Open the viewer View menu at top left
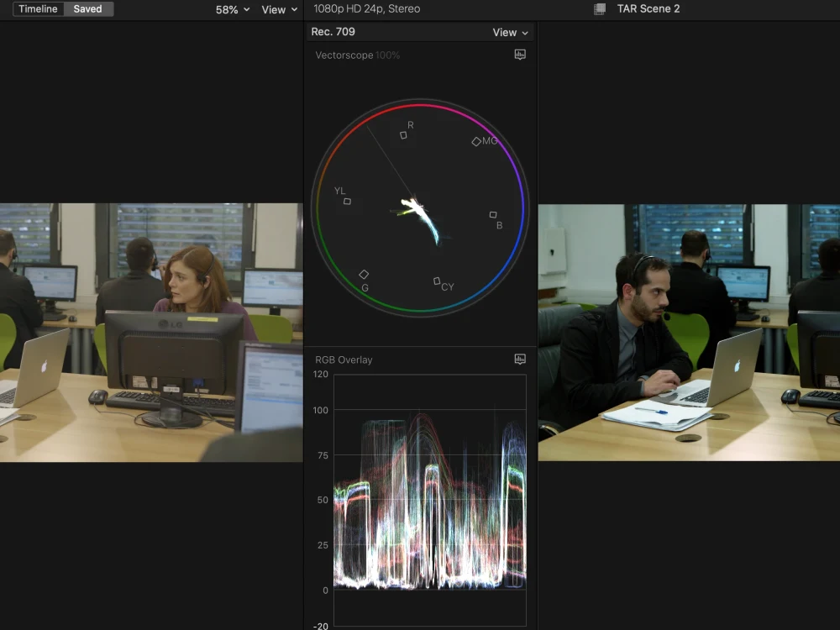This screenshot has width=840, height=630. click(278, 9)
